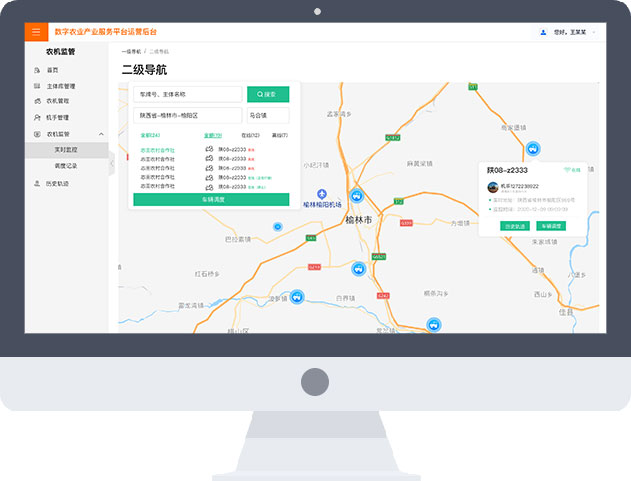This screenshot has width=631, height=481.
Task: Click the first tractor icon in vehicle list
Action: [x=209, y=149]
